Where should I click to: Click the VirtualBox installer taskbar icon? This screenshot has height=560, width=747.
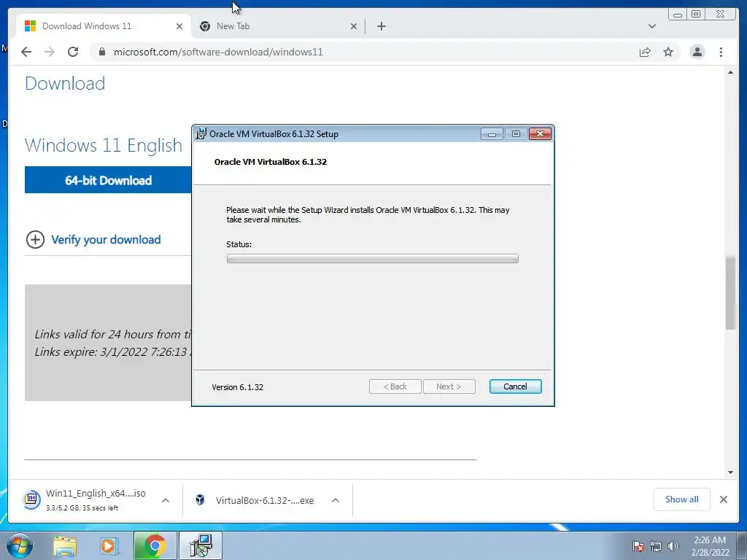point(201,545)
